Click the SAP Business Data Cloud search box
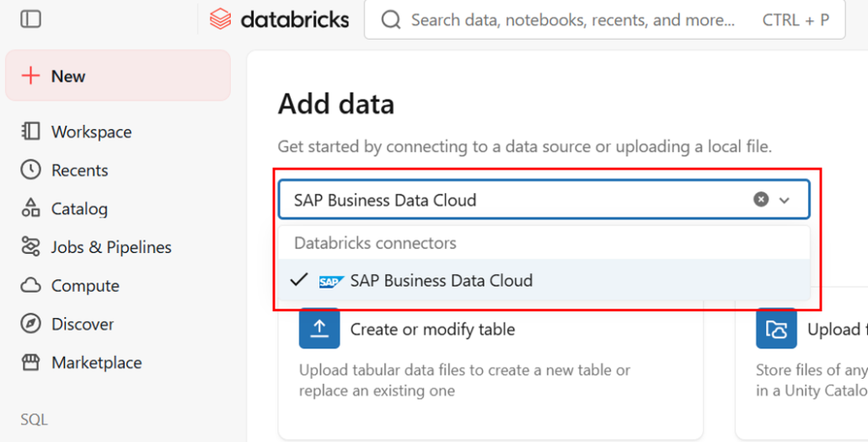This screenshot has width=868, height=442. point(544,199)
